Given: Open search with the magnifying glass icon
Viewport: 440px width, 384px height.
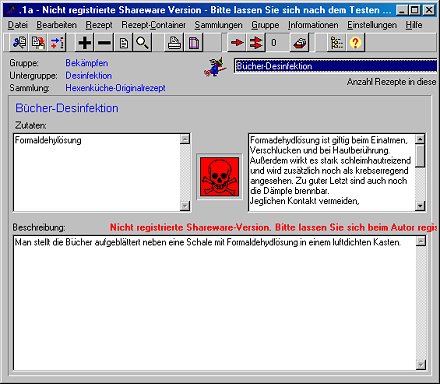Looking at the screenshot, I should pyautogui.click(x=142, y=43).
